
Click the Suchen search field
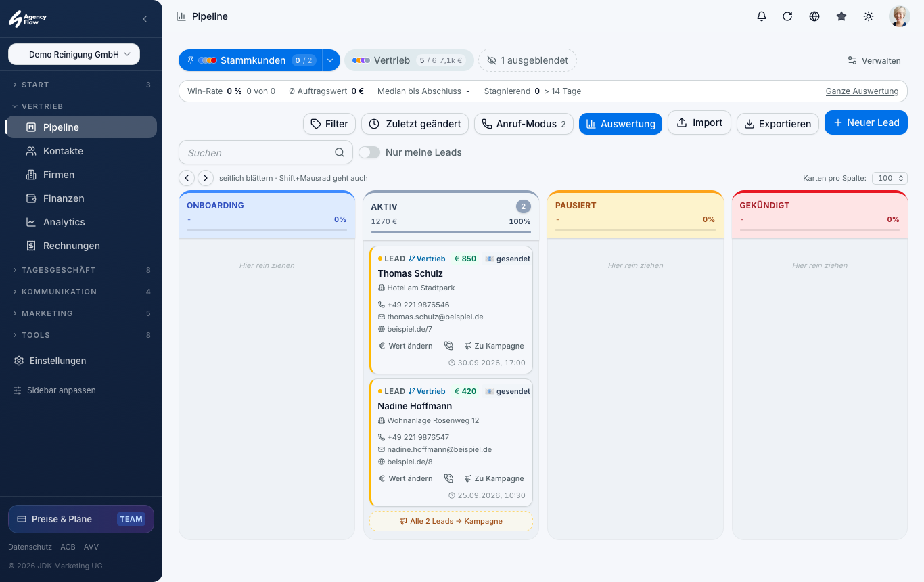266,152
